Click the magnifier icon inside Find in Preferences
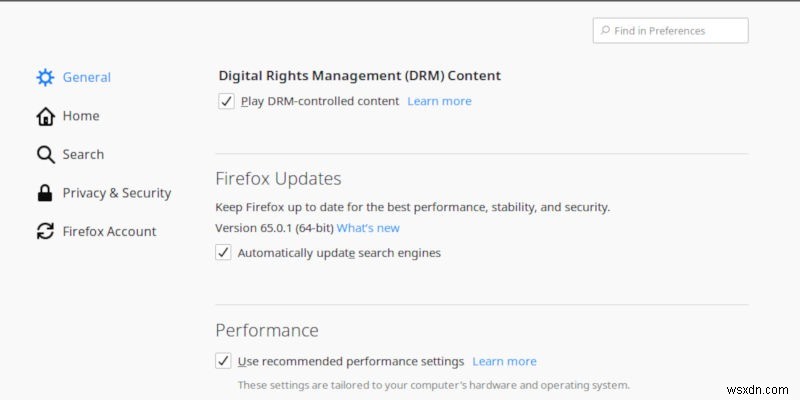Viewport: 800px width, 400px height. pyautogui.click(x=605, y=31)
